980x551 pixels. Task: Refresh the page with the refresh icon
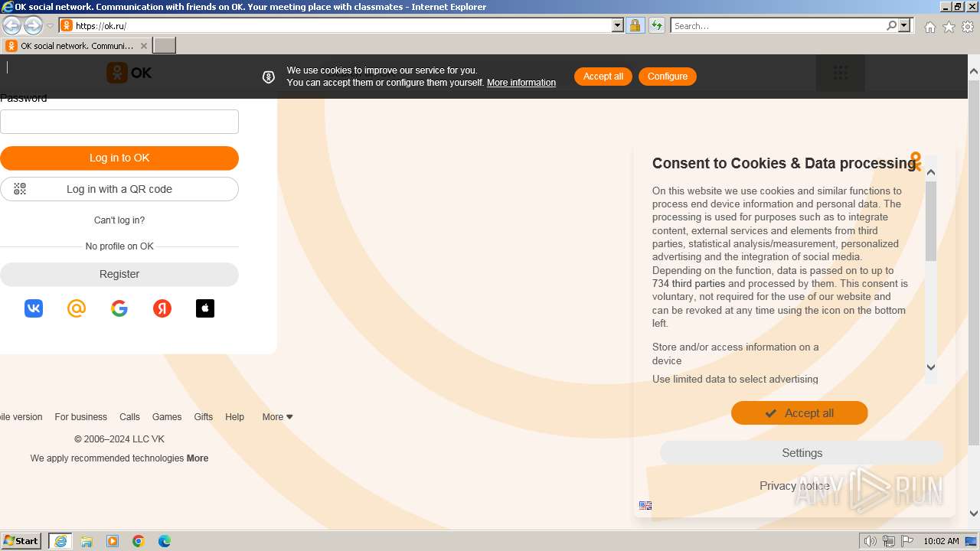pos(657,25)
